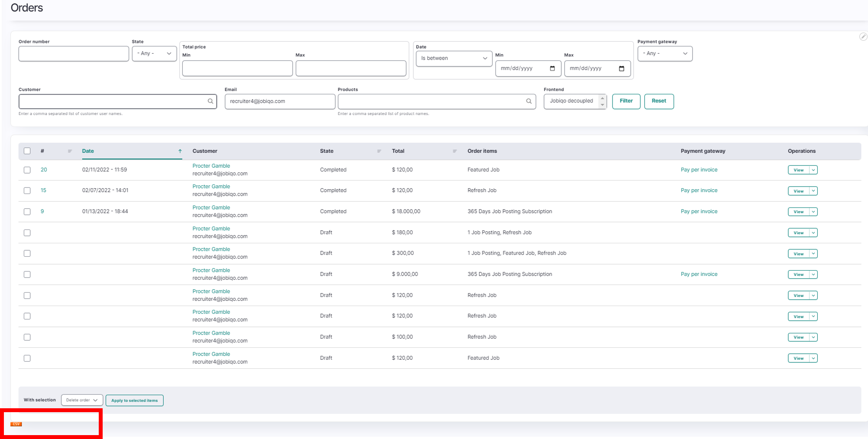Click the Date column sort arrow icon
Screen dimensions: 868x439
pyautogui.click(x=180, y=151)
